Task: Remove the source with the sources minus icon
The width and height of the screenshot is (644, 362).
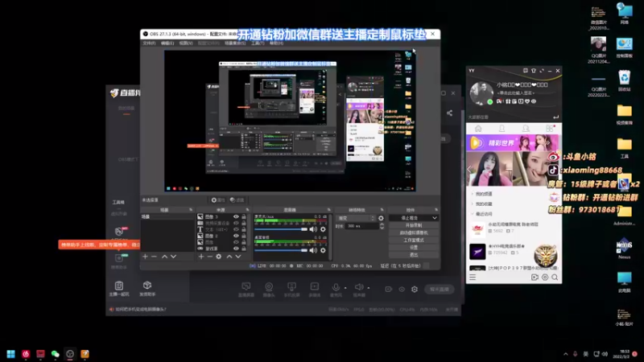Action: pyautogui.click(x=209, y=257)
